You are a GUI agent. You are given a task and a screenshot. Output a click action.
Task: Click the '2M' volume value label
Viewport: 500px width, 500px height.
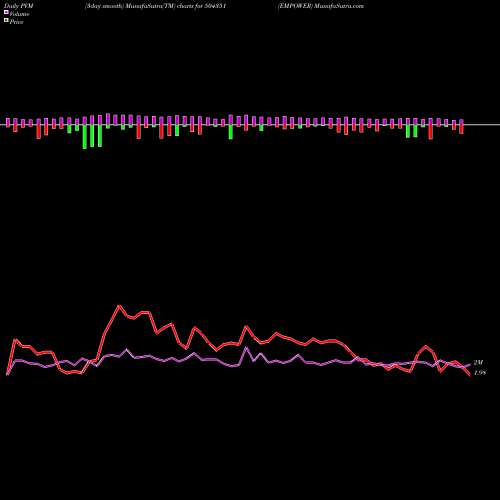coord(478,363)
